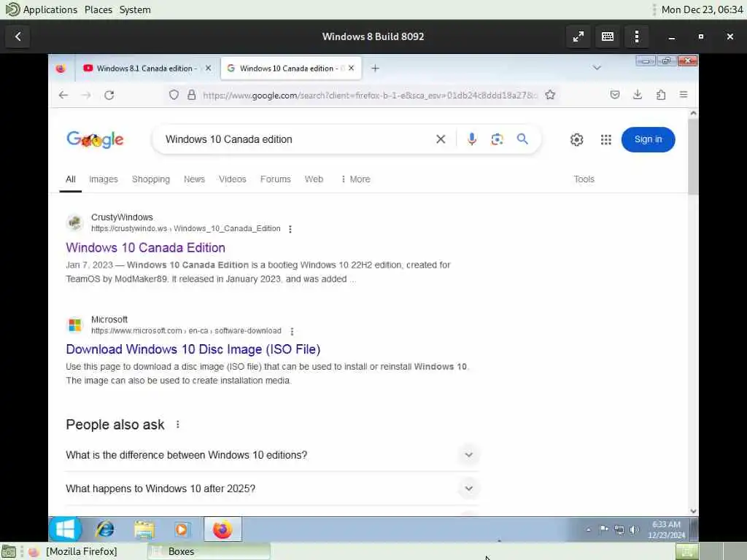Viewport: 747px width, 560px height.
Task: Click scrollbar down arrow in Firefox
Action: coord(693,511)
